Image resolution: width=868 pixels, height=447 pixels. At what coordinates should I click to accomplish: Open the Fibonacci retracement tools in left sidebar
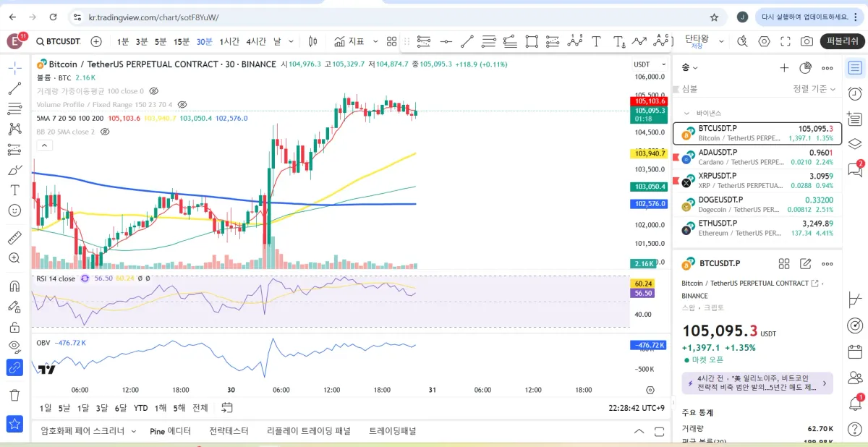coord(14,109)
